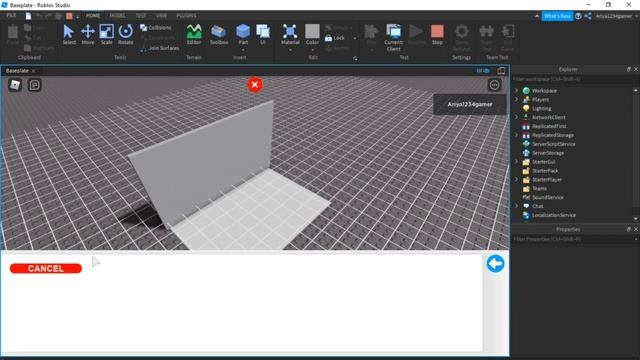640x360 pixels.
Task: Open the Roblox menu icon in the viewport
Action: (x=15, y=85)
